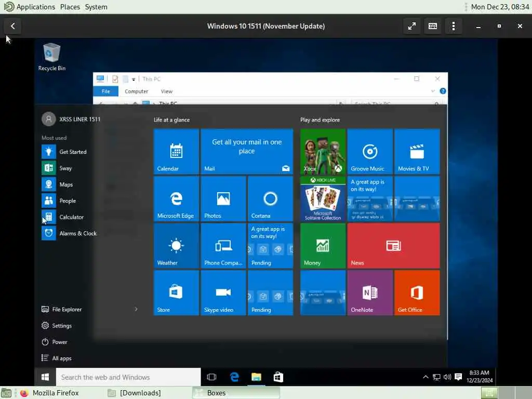The width and height of the screenshot is (532, 399).
Task: Open the quick access toolbar dropdown
Action: tap(134, 79)
